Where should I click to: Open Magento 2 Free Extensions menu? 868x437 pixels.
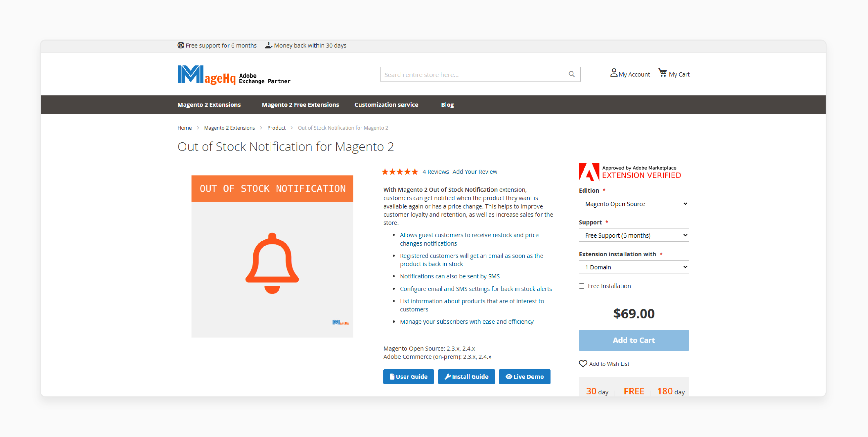click(300, 105)
